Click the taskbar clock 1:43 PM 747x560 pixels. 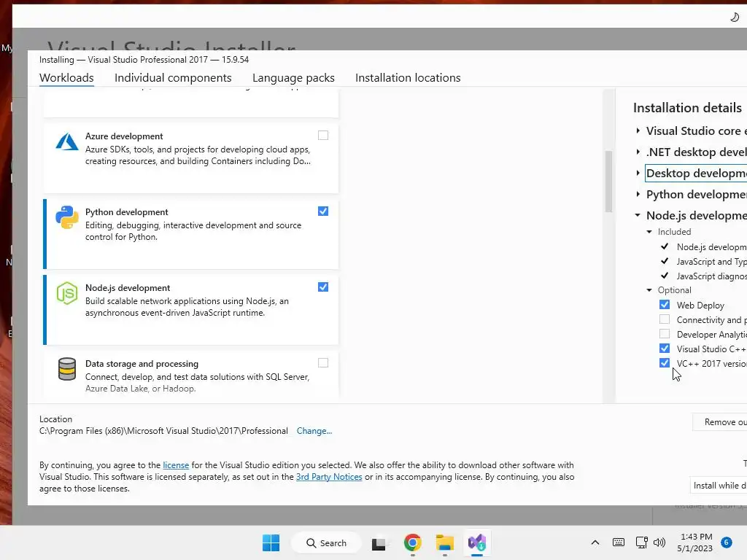695,542
